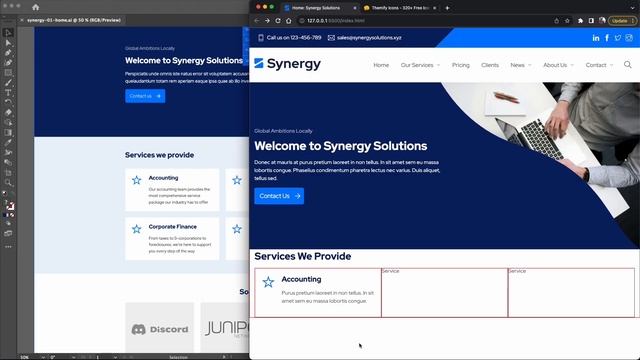The image size is (640, 360).
Task: Open the browser side panel icon
Action: pos(591,20)
